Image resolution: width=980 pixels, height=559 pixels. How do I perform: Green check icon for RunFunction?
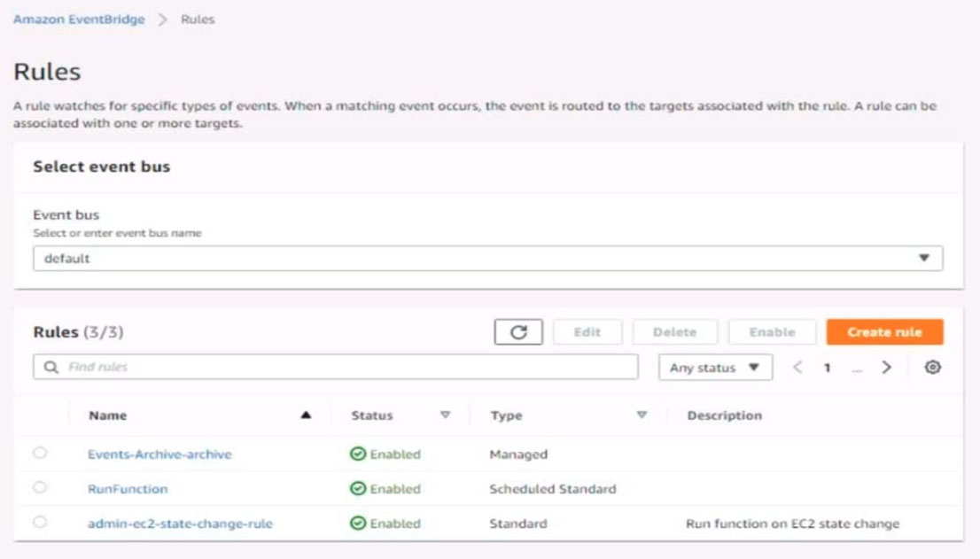pos(357,488)
